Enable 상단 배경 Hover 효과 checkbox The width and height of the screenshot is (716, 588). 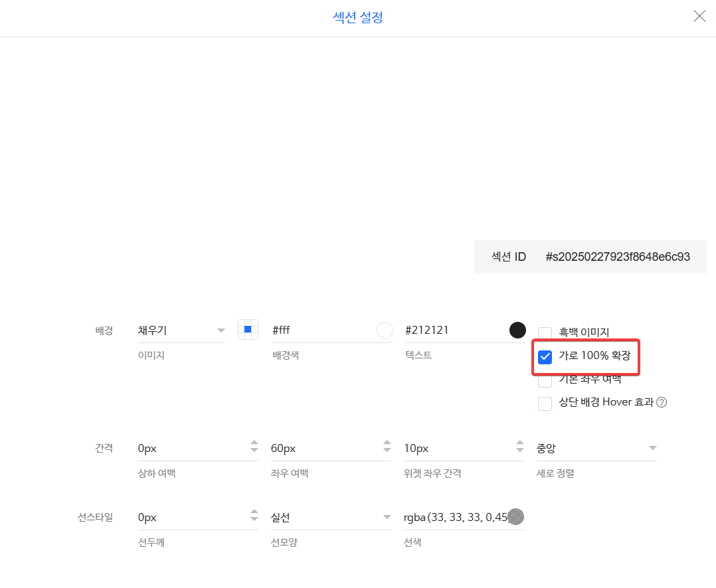coord(545,403)
